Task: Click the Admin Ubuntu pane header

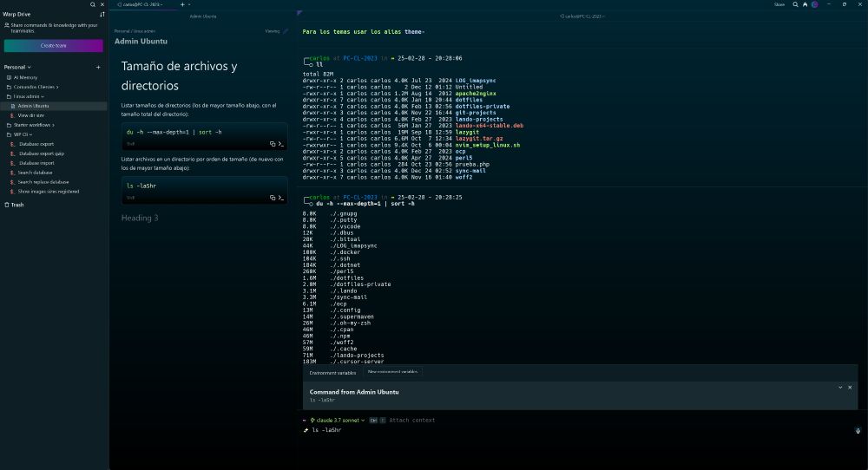Action: [202, 16]
